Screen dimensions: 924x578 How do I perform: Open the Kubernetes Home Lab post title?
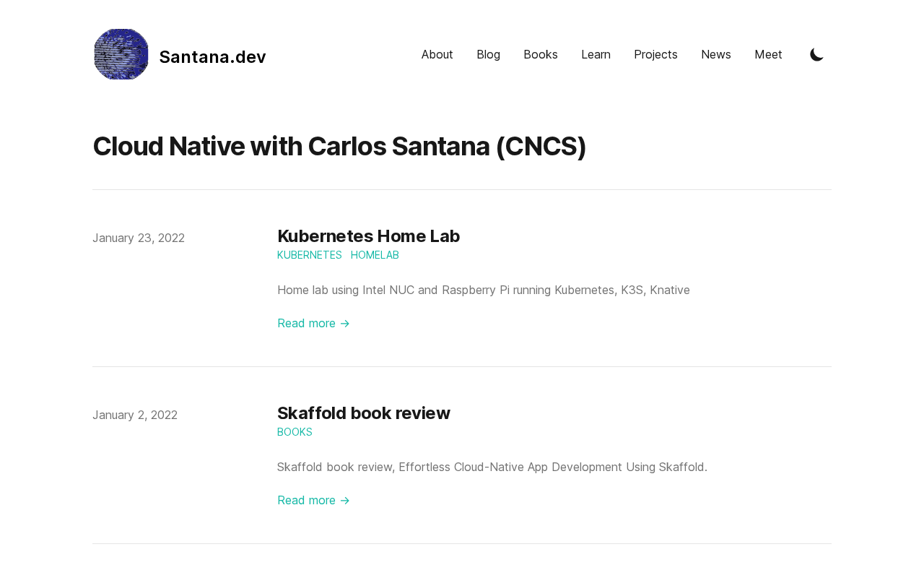pyautogui.click(x=368, y=236)
